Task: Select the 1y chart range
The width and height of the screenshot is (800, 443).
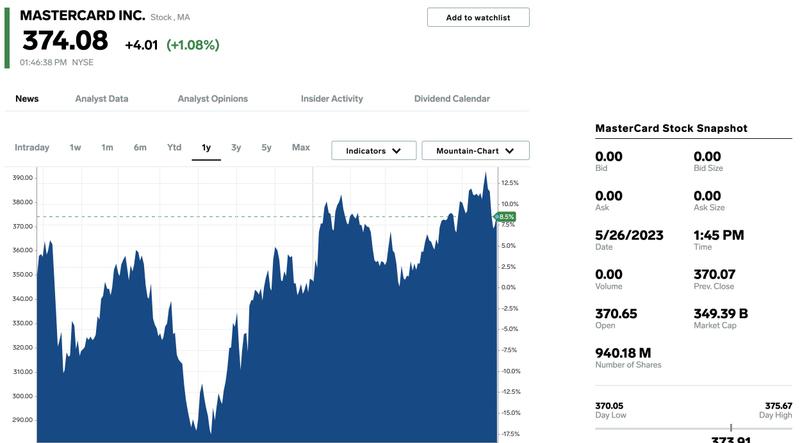Action: pos(206,147)
